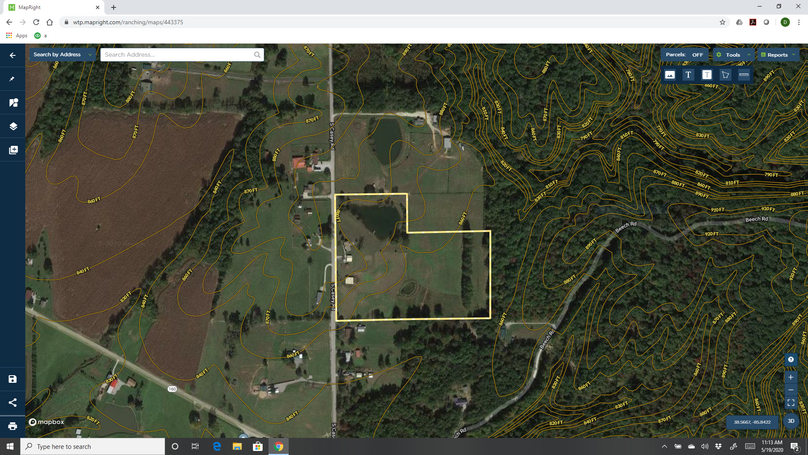The height and width of the screenshot is (455, 808).
Task: Click the Search Address input field
Action: (176, 55)
